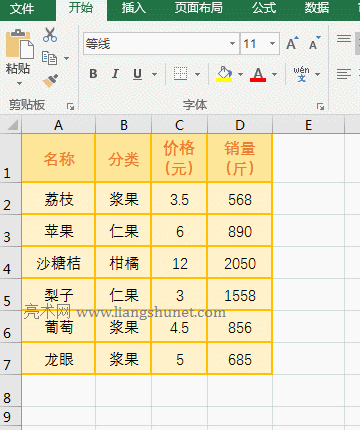Toggle bold formatting

[x=93, y=74]
